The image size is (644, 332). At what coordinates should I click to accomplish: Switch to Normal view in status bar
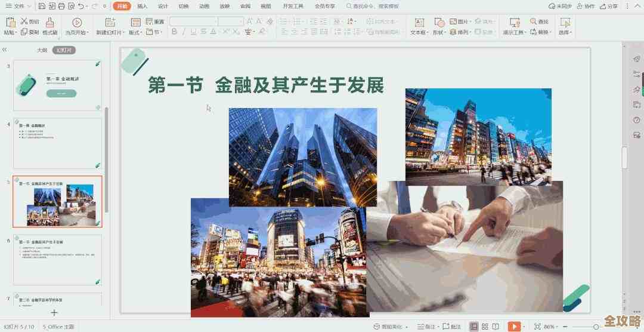[x=474, y=326]
